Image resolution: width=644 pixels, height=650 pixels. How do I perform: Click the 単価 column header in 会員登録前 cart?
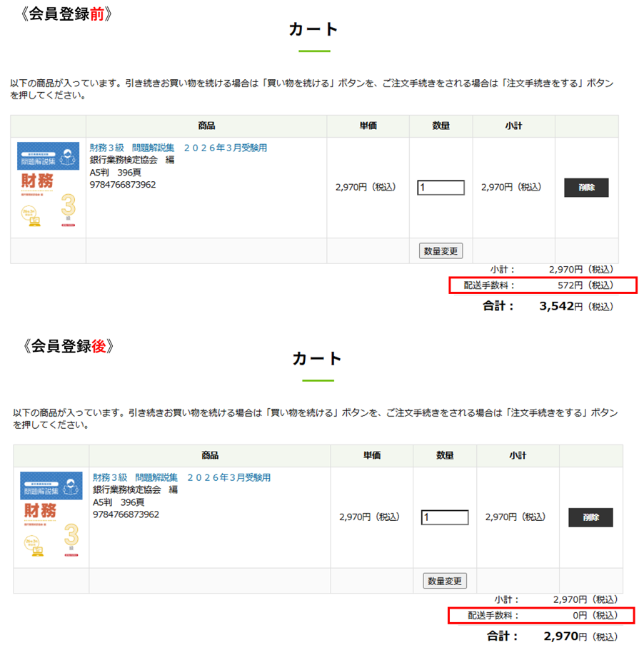click(x=368, y=126)
